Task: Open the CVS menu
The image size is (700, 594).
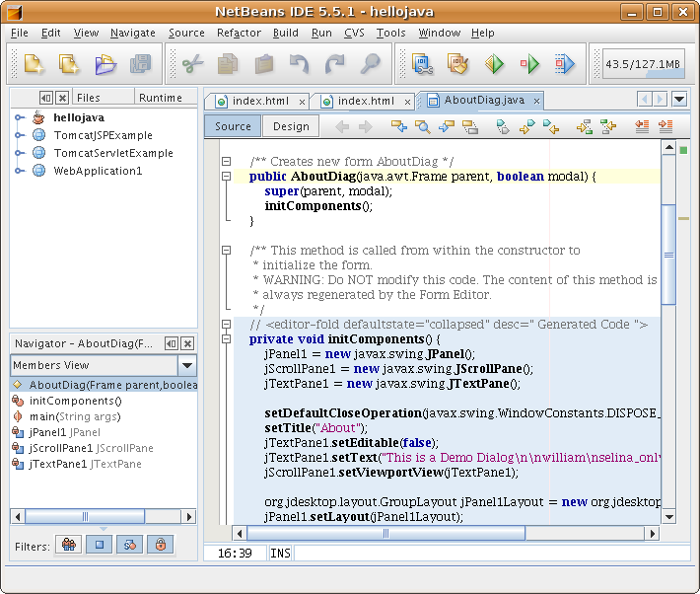Action: tap(354, 34)
